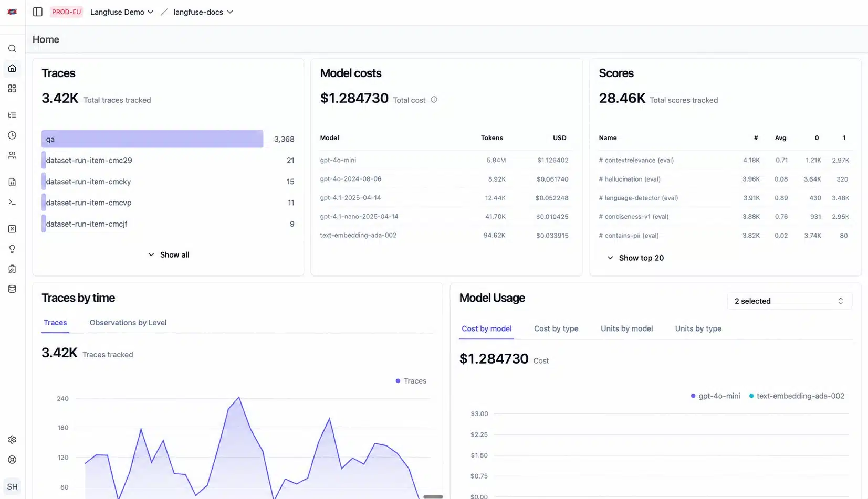Toggle the sidebar panel icon
This screenshot has height=499, width=868.
(x=38, y=12)
